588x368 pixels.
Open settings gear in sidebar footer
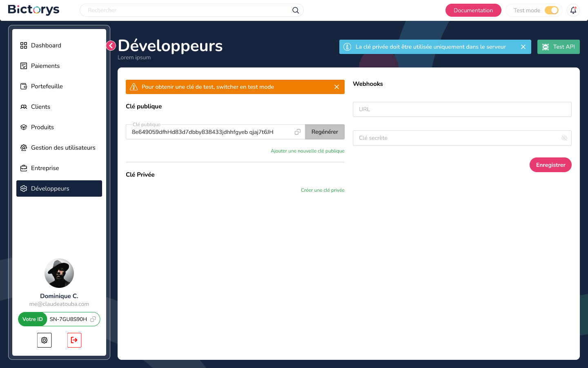(45, 340)
